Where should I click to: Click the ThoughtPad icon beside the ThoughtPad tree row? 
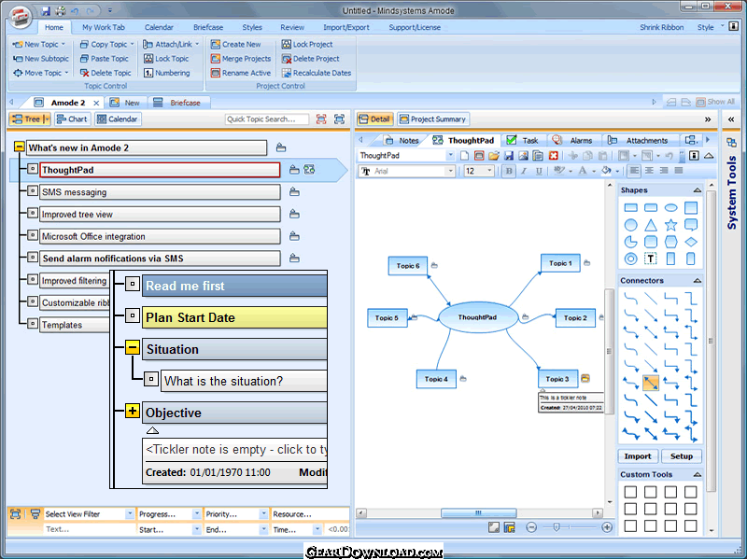point(309,170)
